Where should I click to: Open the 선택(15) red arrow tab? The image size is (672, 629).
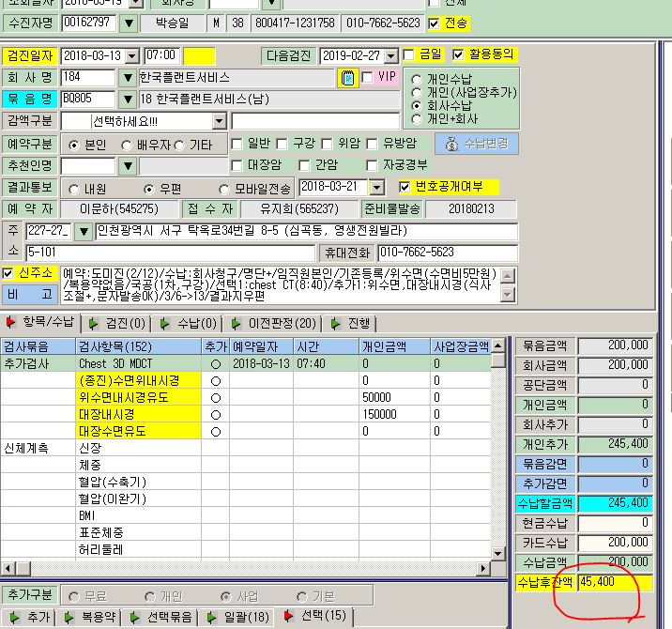[x=314, y=616]
